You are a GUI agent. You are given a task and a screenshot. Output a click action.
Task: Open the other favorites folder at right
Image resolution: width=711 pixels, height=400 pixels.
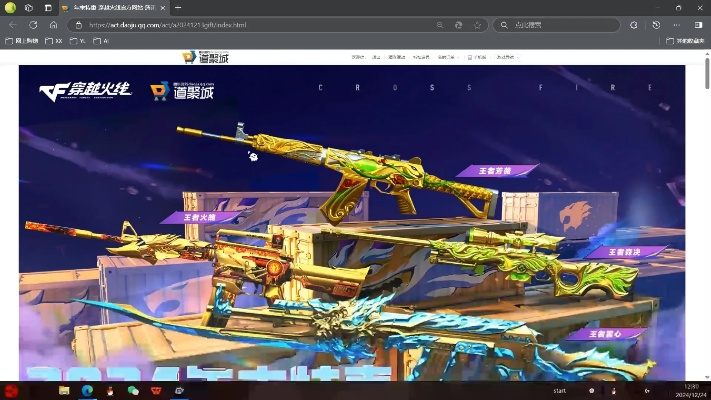[685, 41]
